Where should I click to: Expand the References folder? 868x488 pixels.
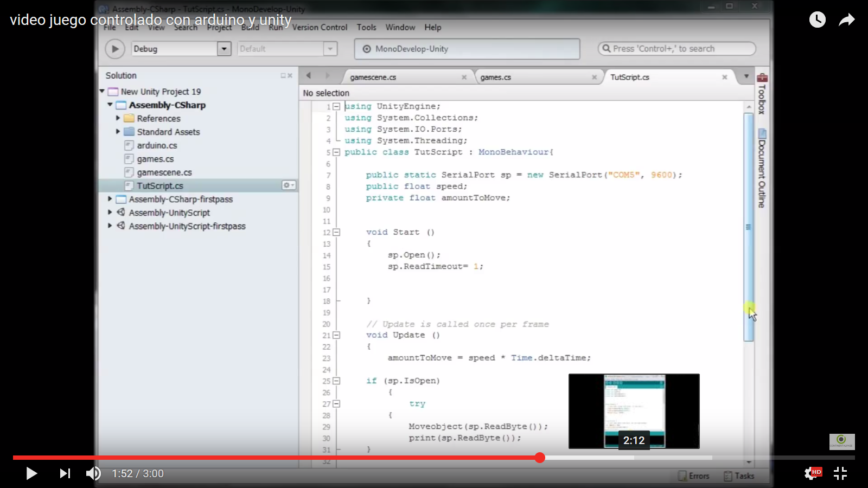point(118,118)
